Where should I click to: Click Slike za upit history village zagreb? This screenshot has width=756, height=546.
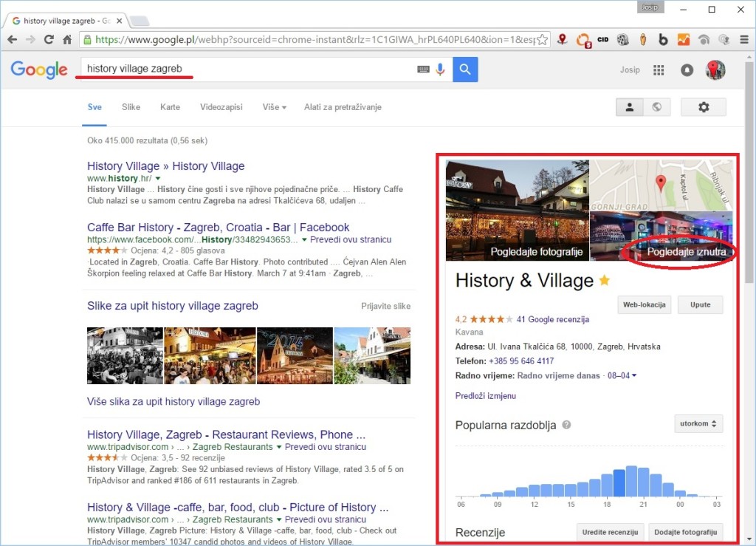(x=173, y=306)
